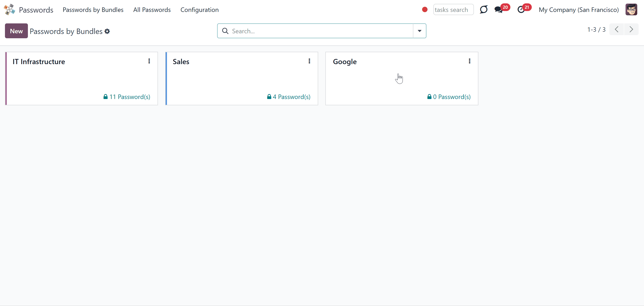Open the Google bundle card
Viewport: 644px width, 306px height.
coord(402,79)
